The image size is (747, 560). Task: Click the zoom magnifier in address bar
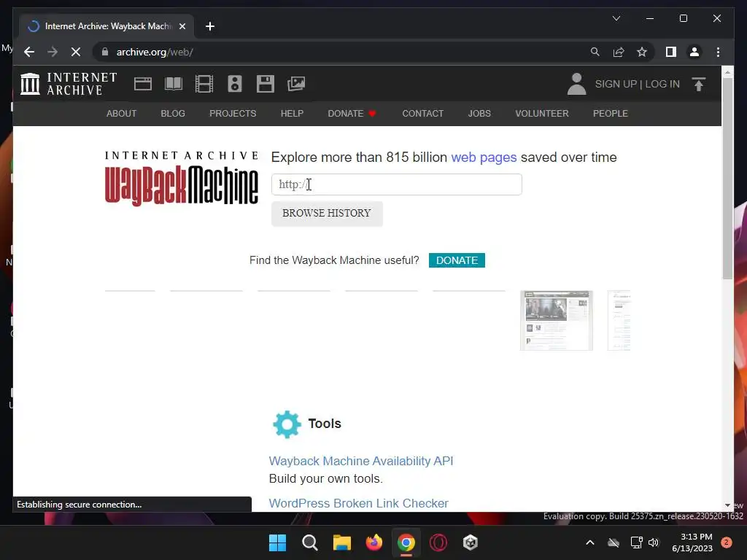pos(595,52)
